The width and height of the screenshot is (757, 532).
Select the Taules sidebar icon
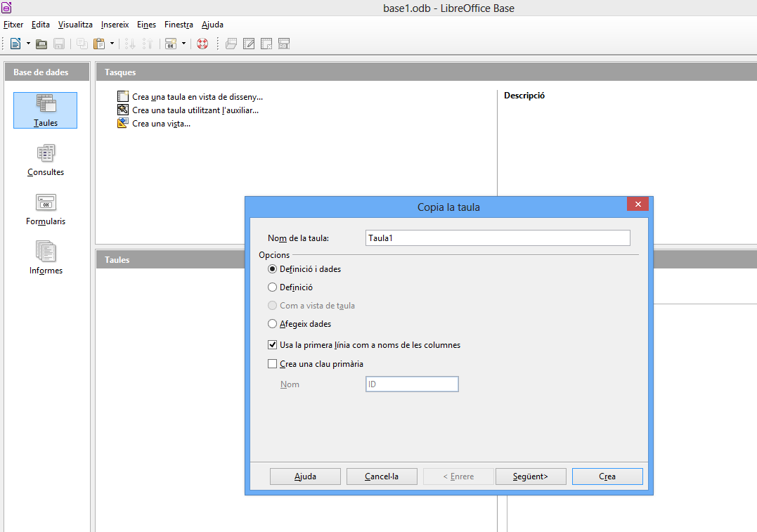click(x=46, y=110)
